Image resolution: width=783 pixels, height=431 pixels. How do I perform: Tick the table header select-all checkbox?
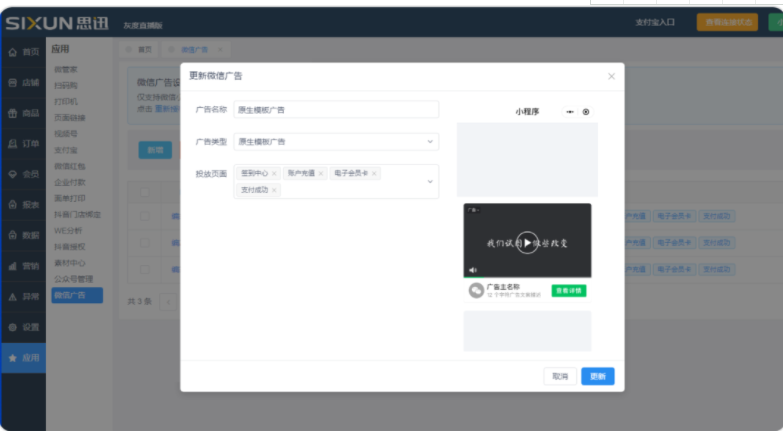[145, 192]
